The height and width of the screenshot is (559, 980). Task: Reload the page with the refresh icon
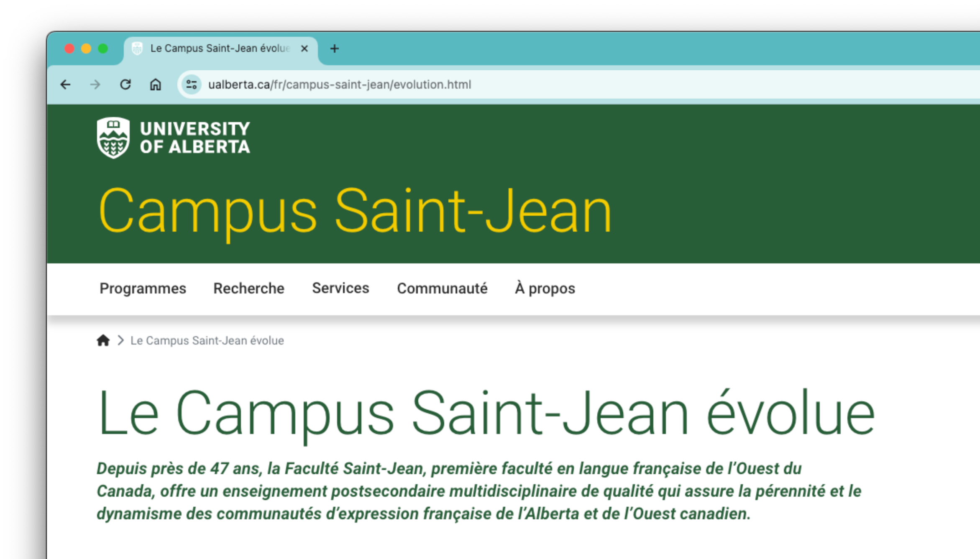click(x=125, y=84)
